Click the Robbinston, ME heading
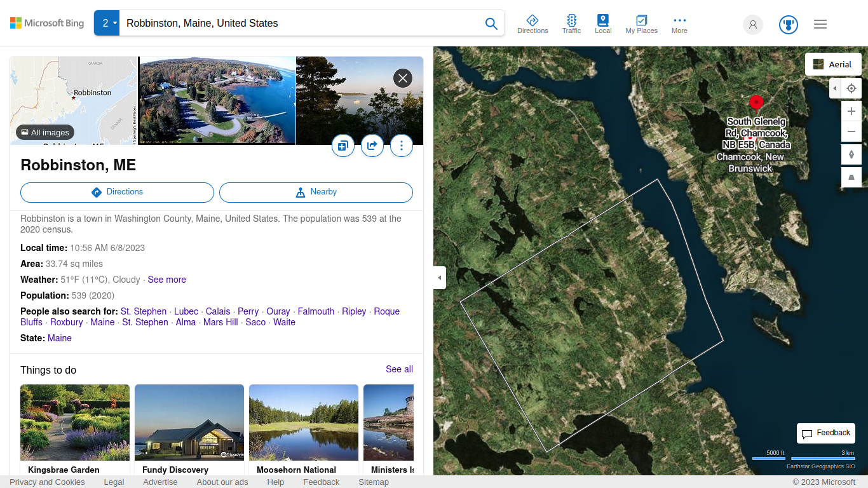 (x=78, y=165)
